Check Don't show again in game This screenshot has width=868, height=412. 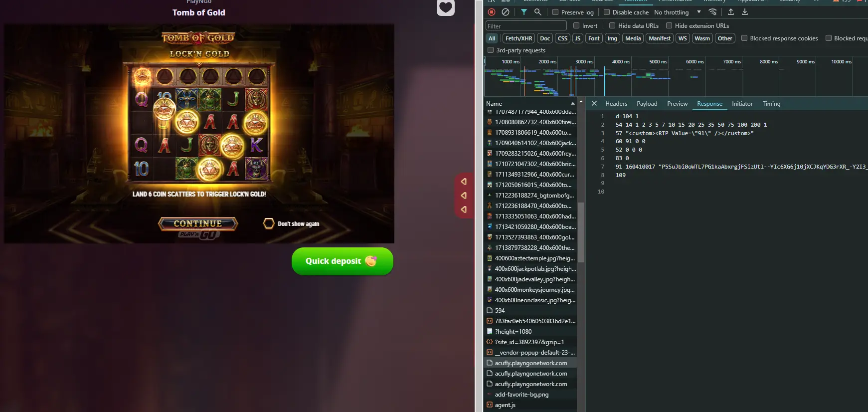click(x=269, y=223)
